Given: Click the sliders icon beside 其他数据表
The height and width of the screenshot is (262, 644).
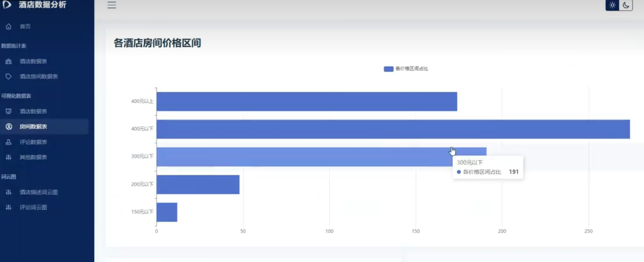Looking at the screenshot, I should (x=9, y=157).
